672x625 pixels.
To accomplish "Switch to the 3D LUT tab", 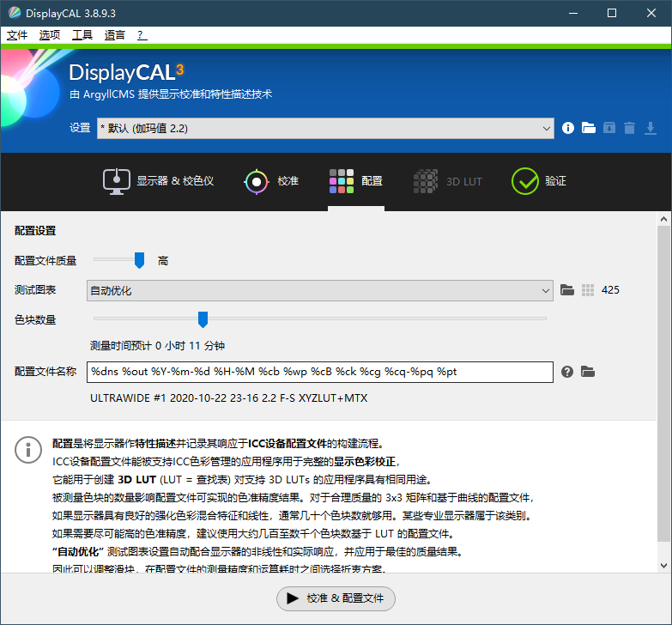I will (448, 181).
